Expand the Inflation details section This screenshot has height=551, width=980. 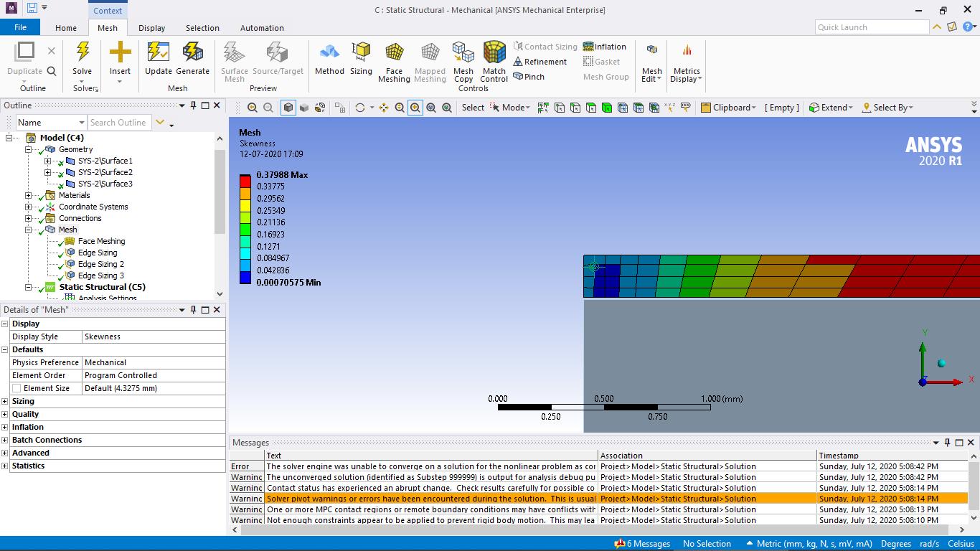click(x=5, y=427)
